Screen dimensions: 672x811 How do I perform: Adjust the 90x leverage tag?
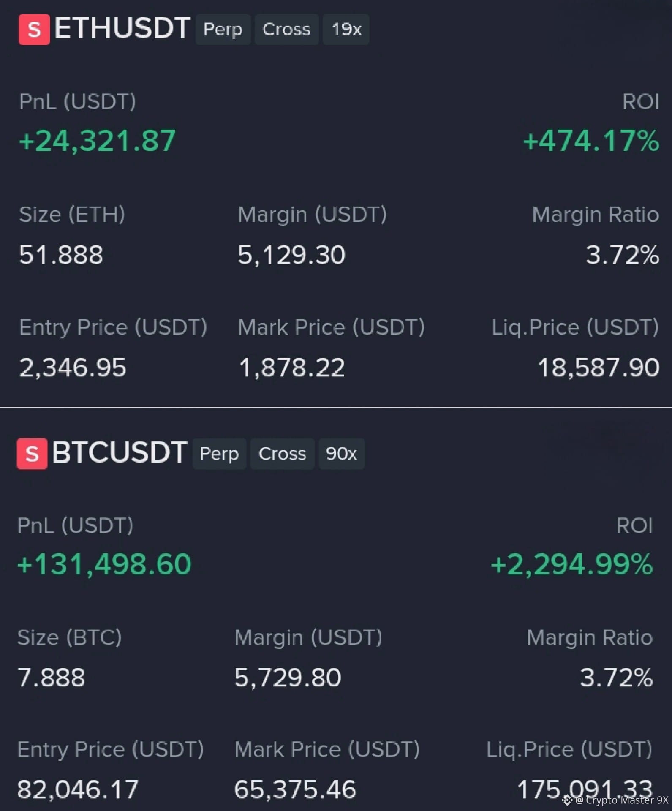[341, 454]
